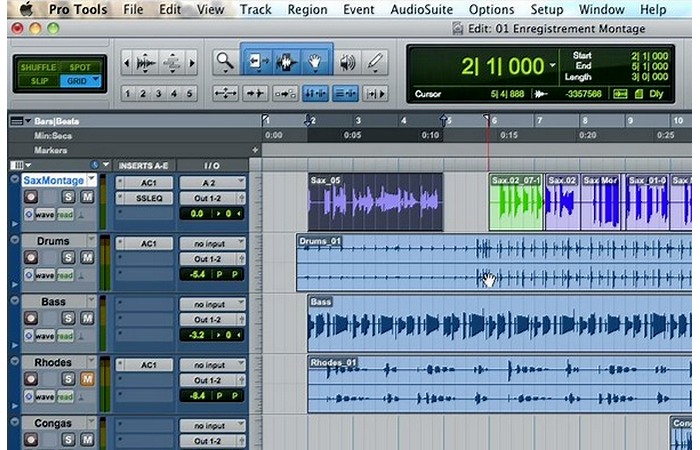Select the Pencil tool
The width and height of the screenshot is (700, 450).
pos(375,62)
